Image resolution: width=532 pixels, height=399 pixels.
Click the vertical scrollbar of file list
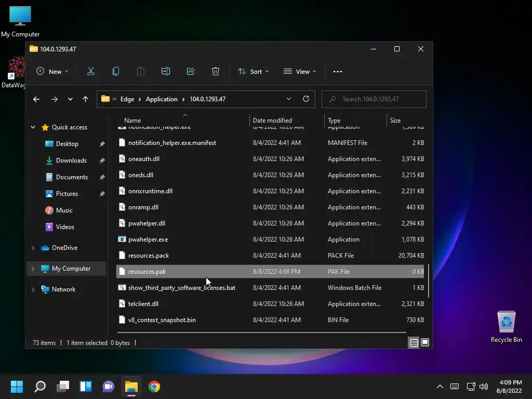429,281
